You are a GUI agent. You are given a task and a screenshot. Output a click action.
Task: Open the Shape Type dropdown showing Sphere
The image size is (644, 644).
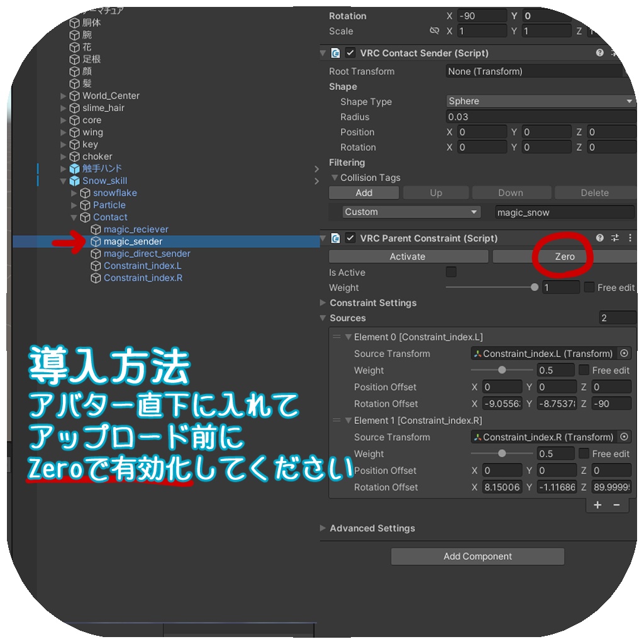[541, 101]
